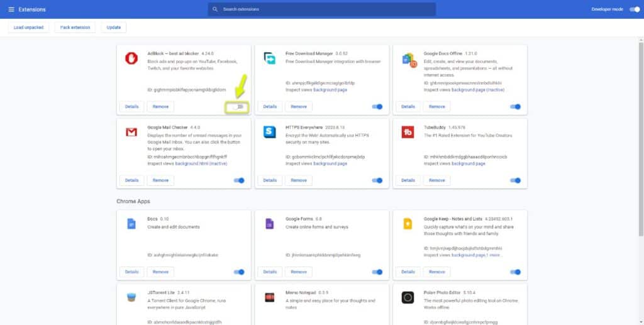This screenshot has width=644, height=325.
Task: Click the Free Download Manager icon
Action: click(269, 58)
